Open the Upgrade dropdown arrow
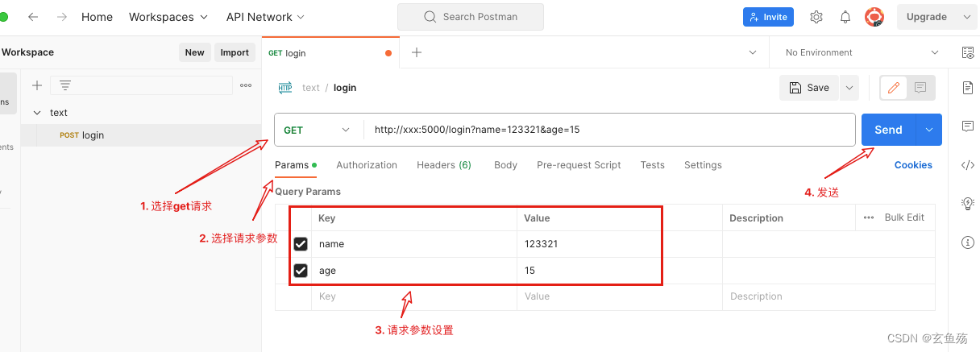 pyautogui.click(x=967, y=17)
